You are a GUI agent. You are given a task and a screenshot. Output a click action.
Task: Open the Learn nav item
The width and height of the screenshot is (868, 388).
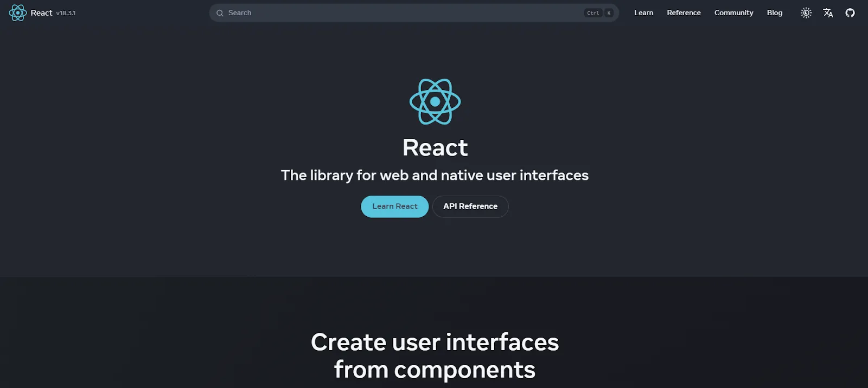point(643,12)
